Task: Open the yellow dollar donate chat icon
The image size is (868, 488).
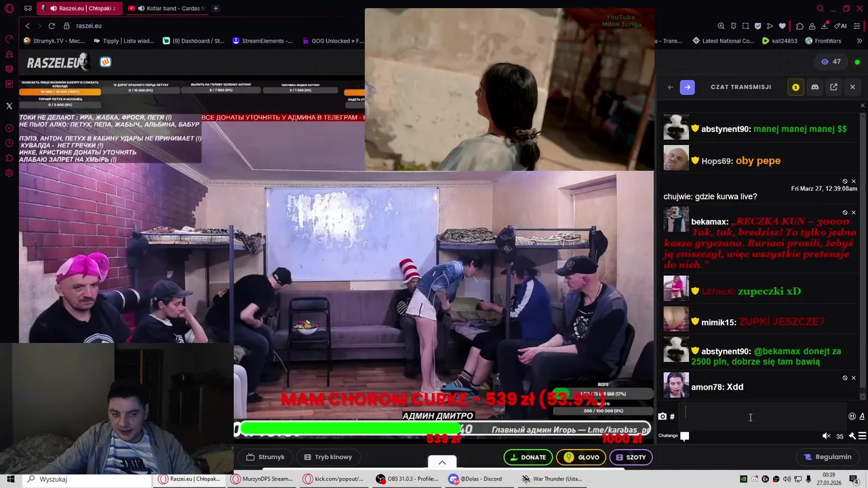Action: (x=795, y=87)
